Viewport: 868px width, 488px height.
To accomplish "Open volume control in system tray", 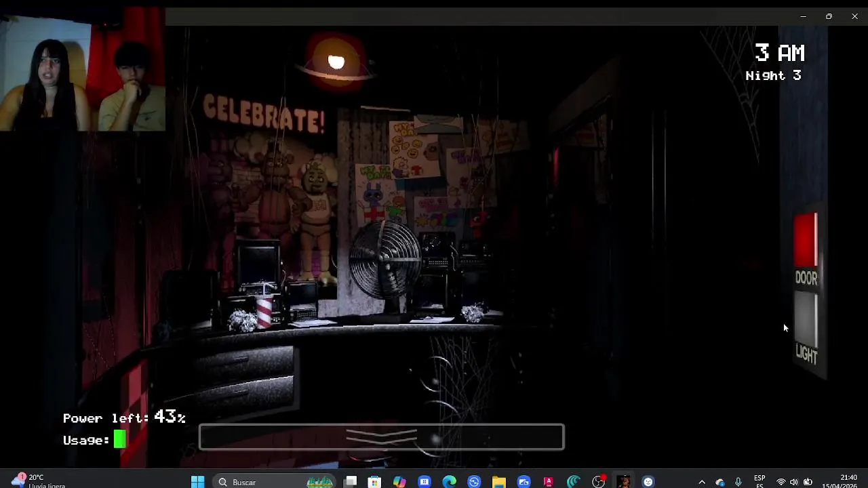I will [x=794, y=482].
